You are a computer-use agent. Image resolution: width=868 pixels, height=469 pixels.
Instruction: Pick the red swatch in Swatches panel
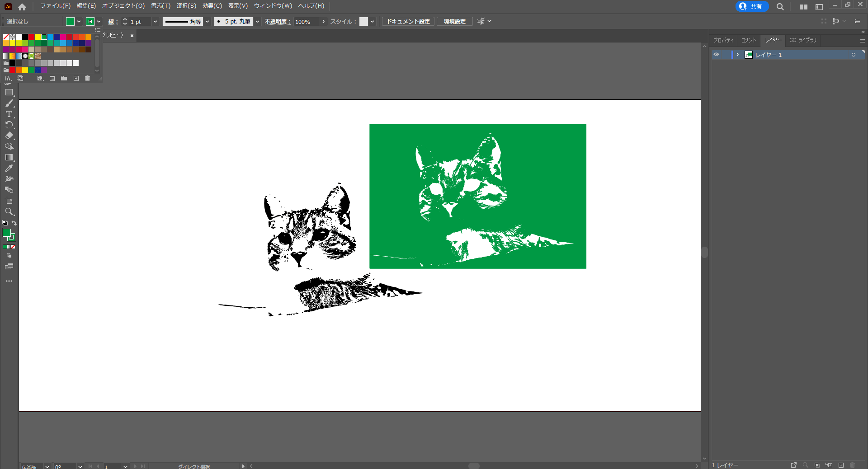tap(31, 37)
